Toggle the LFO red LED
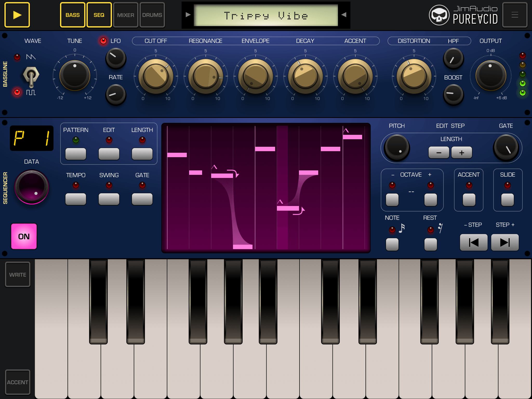The image size is (532, 399). tap(103, 41)
